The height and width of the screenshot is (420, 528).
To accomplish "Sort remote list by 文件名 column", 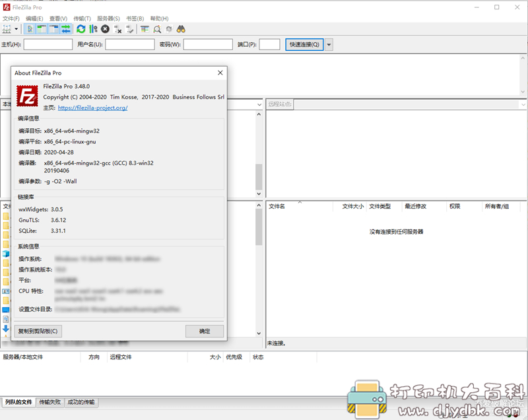I will pos(300,206).
